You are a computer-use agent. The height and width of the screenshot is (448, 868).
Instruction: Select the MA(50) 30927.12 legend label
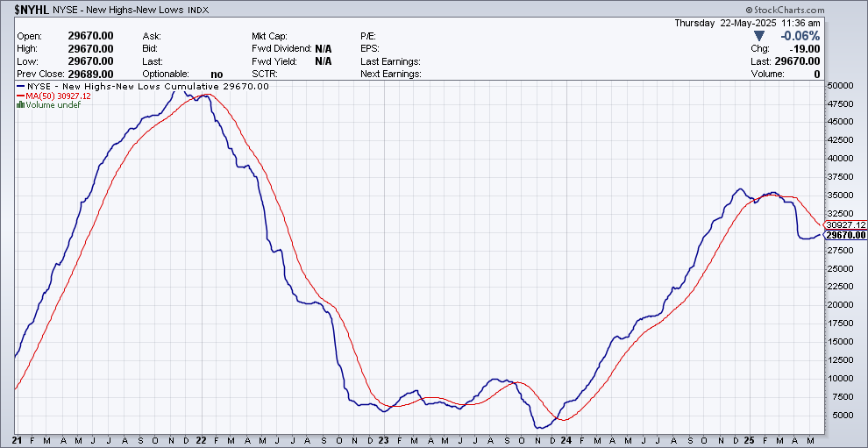[57, 96]
